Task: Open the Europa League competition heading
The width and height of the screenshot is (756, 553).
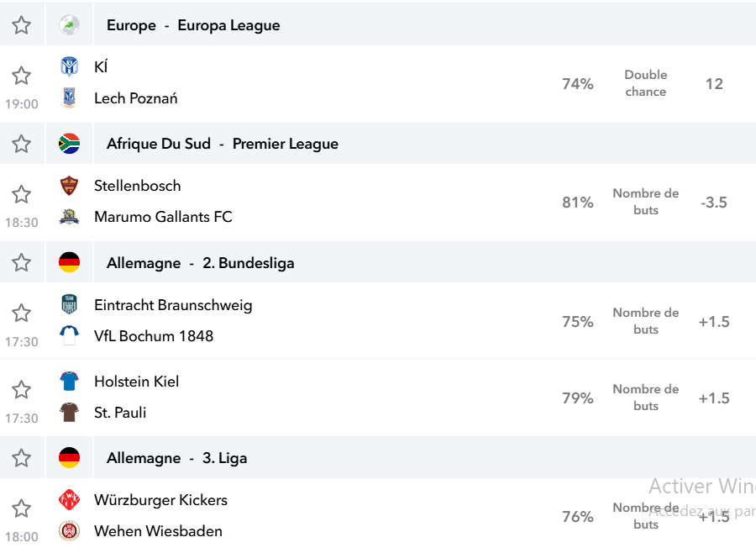Action: point(193,25)
